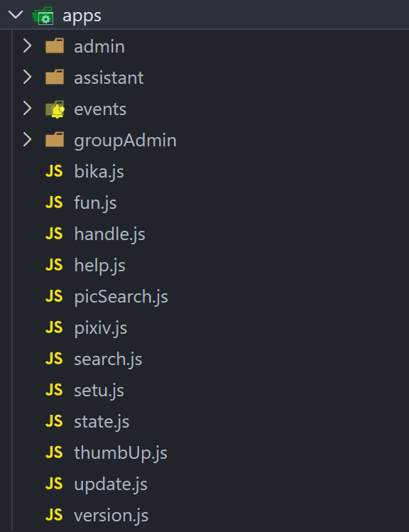Open the help.js file
This screenshot has width=409, height=532.
click(x=99, y=266)
